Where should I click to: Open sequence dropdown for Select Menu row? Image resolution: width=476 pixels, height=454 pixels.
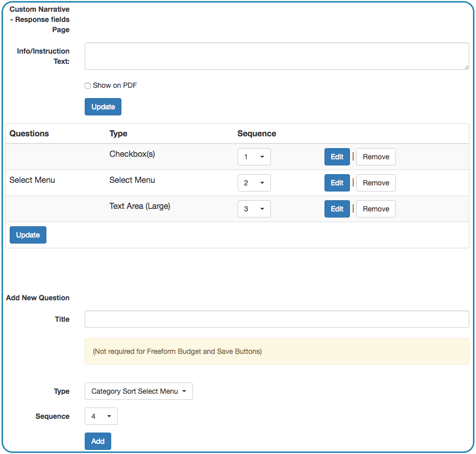point(254,183)
